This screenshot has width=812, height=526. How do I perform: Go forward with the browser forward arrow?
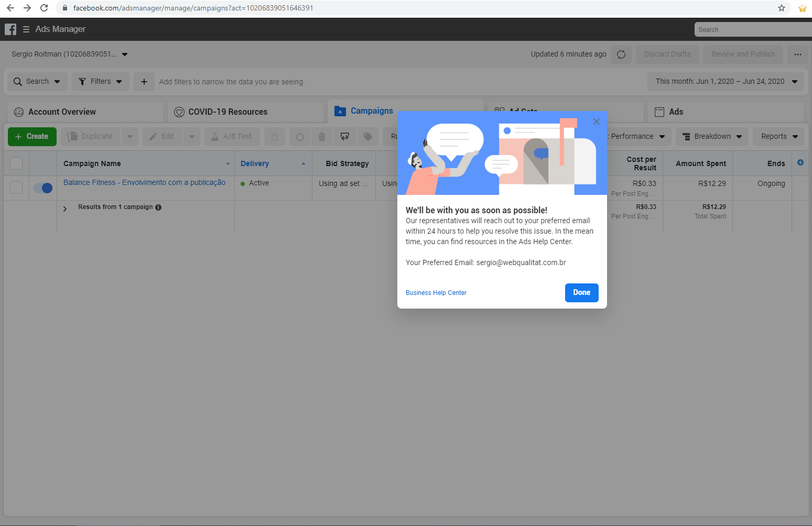click(27, 8)
